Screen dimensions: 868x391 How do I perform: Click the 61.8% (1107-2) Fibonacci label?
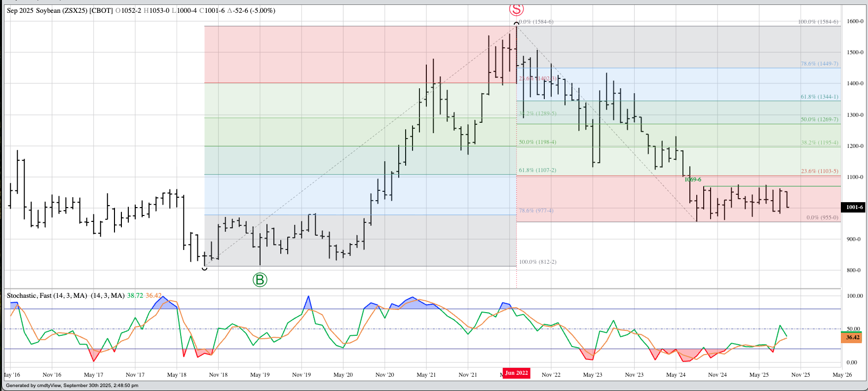point(537,170)
